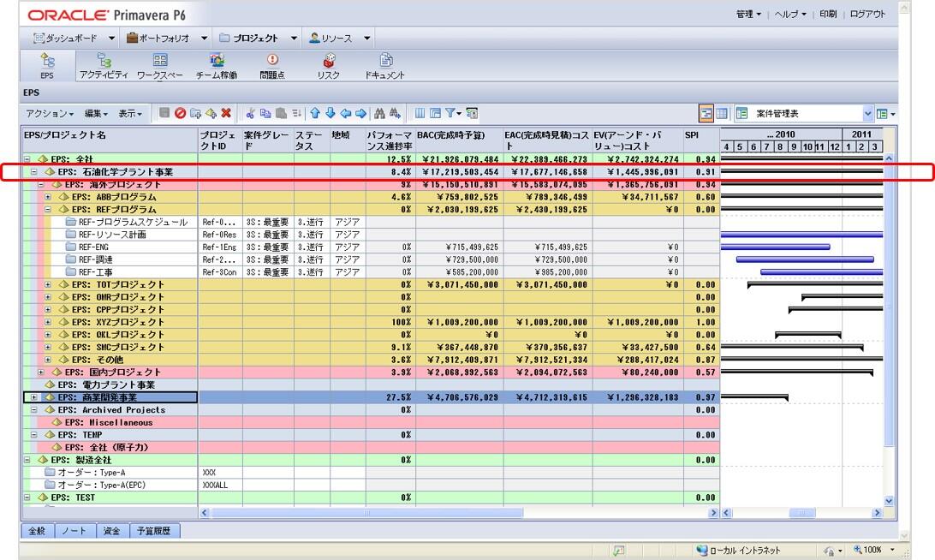The image size is (935, 560).
Task: Expand the EPS: TOTプロジェクト node
Action: [x=48, y=284]
